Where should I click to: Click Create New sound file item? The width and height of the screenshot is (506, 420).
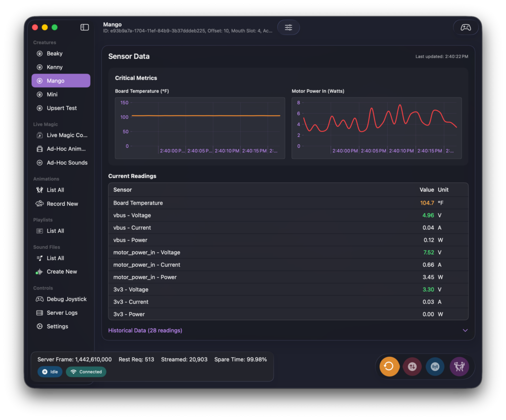tap(62, 272)
